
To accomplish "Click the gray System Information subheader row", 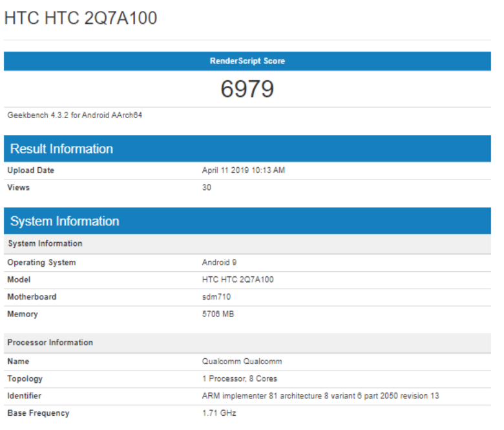I will pyautogui.click(x=247, y=244).
